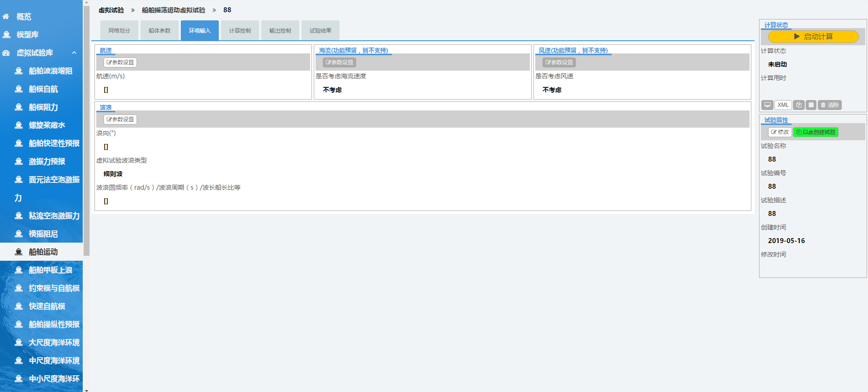Click the 清除 trash button
Viewport: 868px width, 392px height.
(x=830, y=105)
